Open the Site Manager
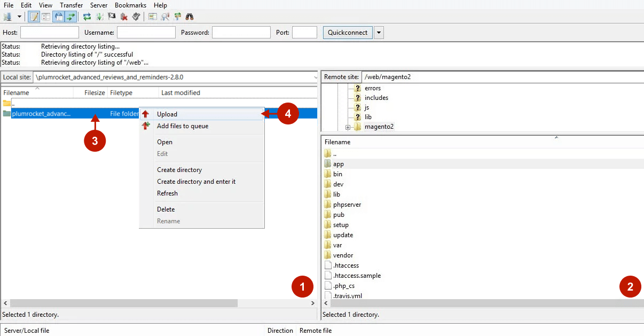The height and width of the screenshot is (336, 644). [7, 17]
